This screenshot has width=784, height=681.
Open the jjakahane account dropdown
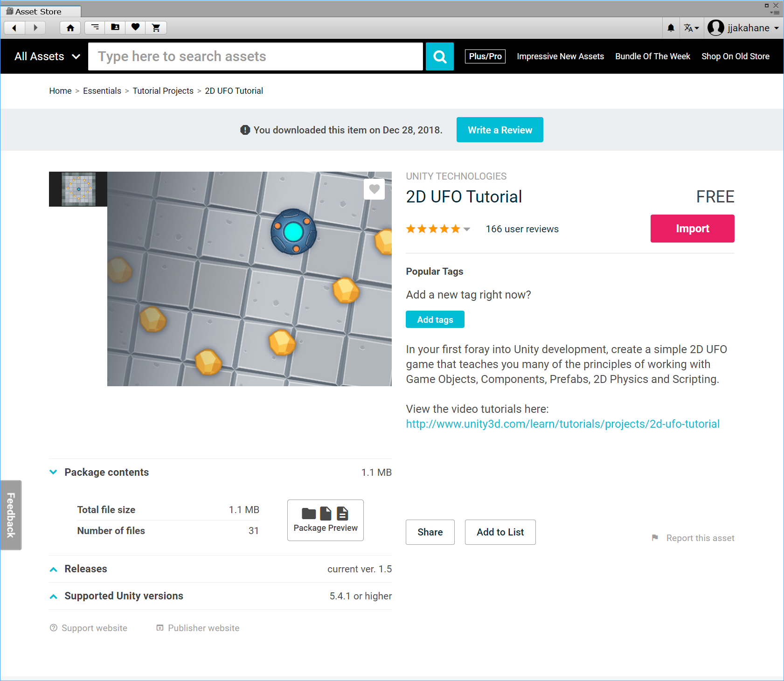(743, 28)
